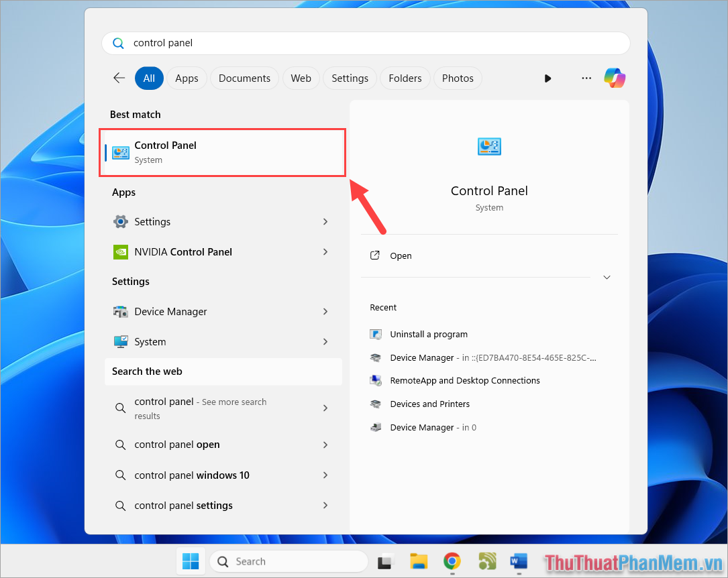This screenshot has height=578, width=728.
Task: Select control panel settings web suggestion
Action: click(x=223, y=505)
